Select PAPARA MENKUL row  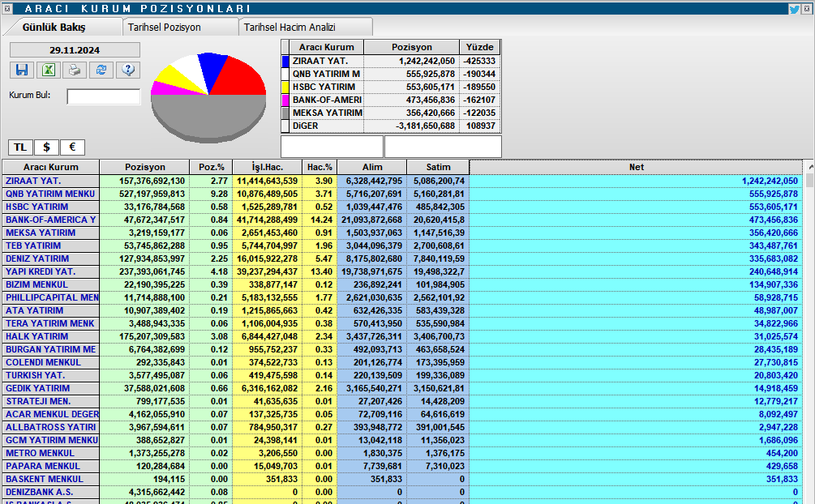click(x=402, y=467)
